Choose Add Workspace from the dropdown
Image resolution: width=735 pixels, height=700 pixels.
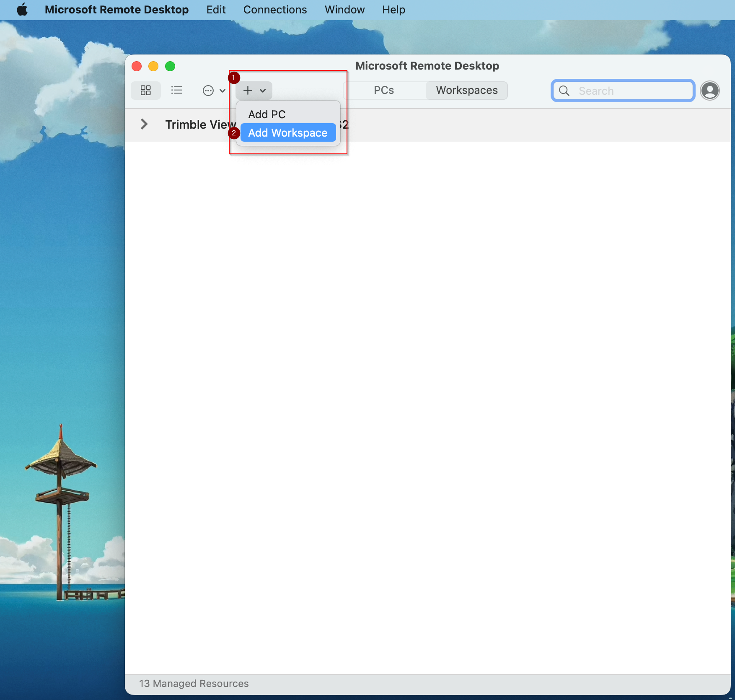click(288, 133)
